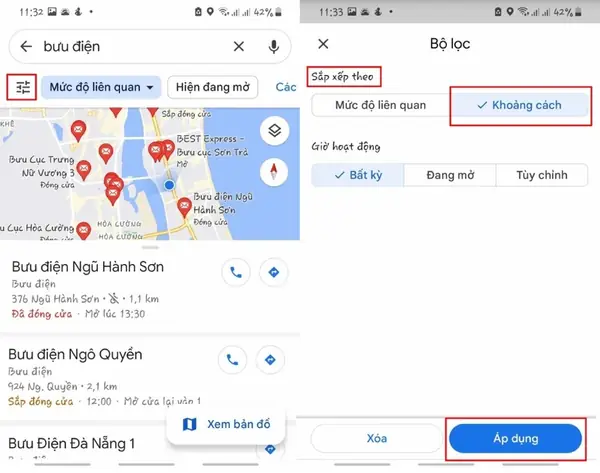
Task: Call Bưu điện Ngũ Hành Sơn
Action: point(236,272)
